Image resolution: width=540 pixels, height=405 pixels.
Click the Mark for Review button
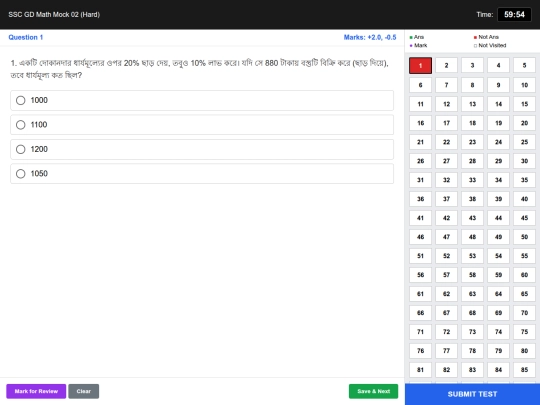pos(36,391)
